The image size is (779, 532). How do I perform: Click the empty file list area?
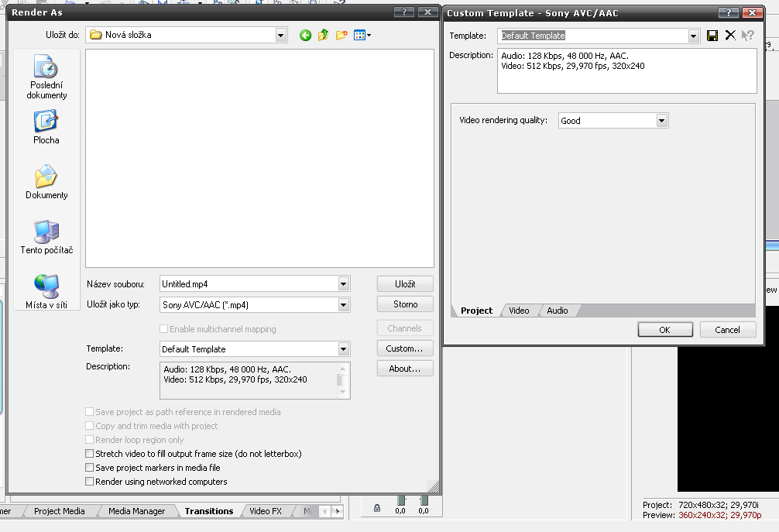click(260, 158)
